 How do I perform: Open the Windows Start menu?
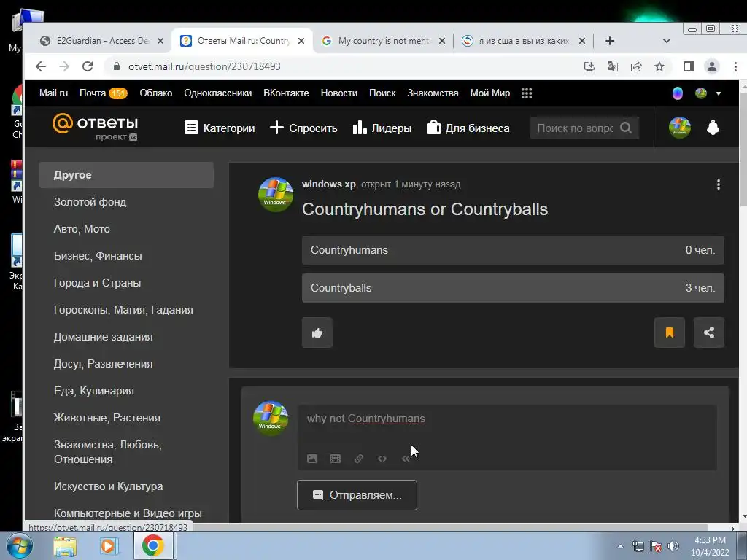coord(20,545)
